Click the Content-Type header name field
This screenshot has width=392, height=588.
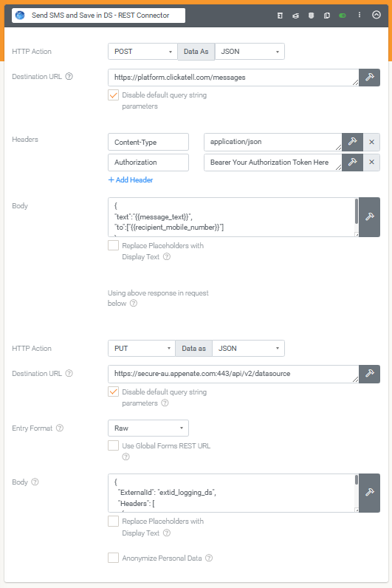tap(148, 142)
